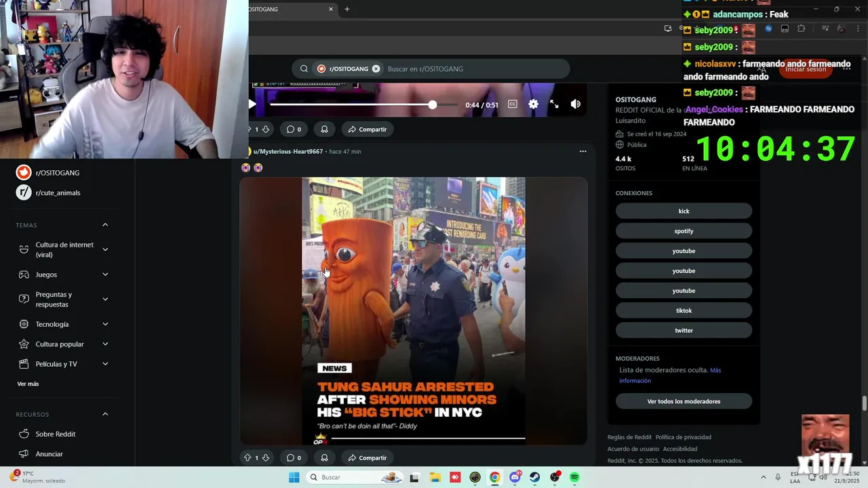Open the kick connection link
Image resolution: width=868 pixels, height=488 pixels.
[684, 211]
